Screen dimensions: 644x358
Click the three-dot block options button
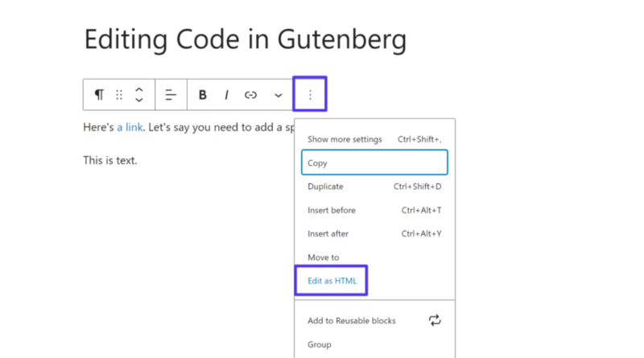point(310,95)
